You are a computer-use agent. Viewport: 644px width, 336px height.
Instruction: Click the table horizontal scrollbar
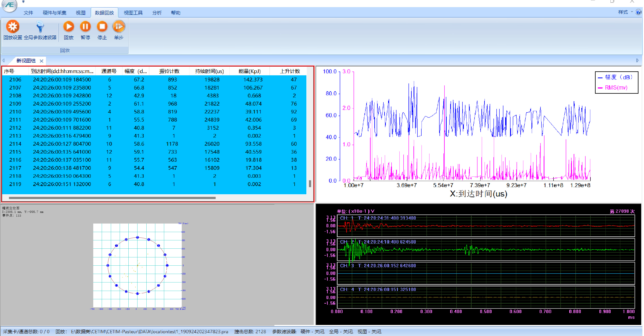[x=112, y=198]
